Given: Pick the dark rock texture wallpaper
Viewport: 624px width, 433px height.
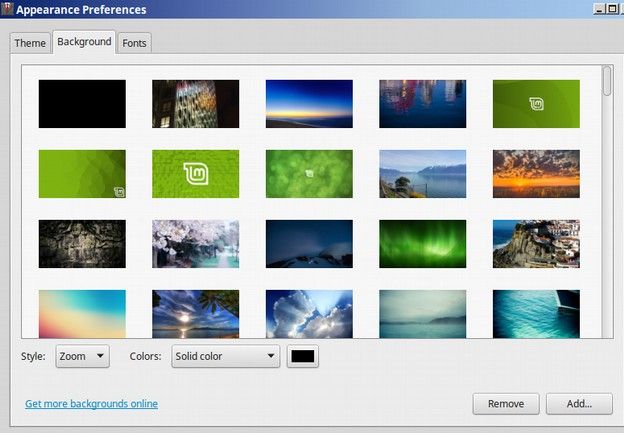Looking at the screenshot, I should (x=82, y=244).
